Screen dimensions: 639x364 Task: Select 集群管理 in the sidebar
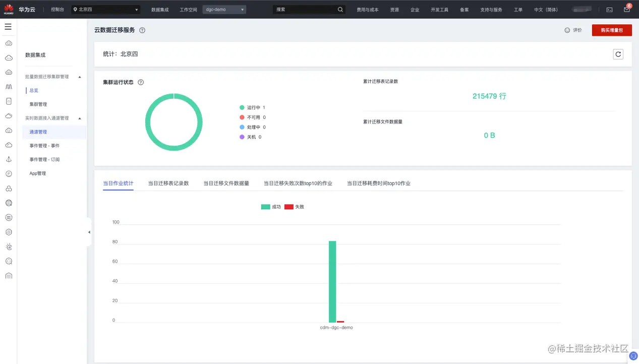pyautogui.click(x=38, y=104)
